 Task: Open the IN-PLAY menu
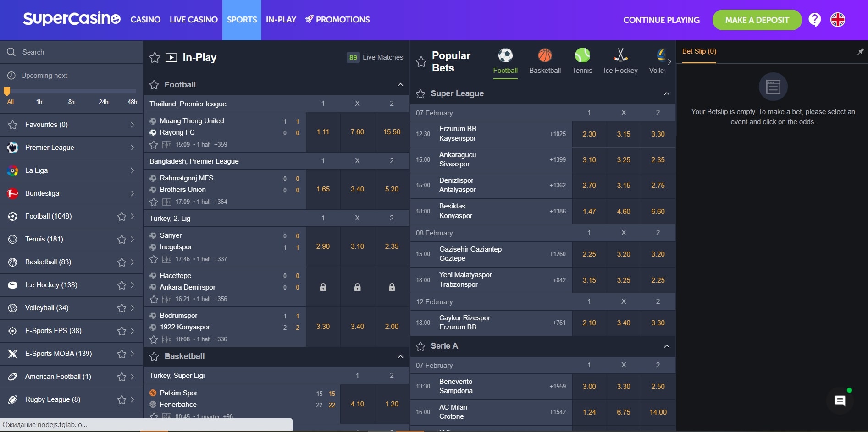[x=281, y=20]
